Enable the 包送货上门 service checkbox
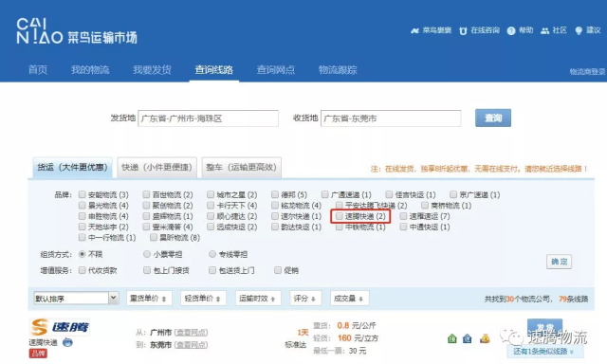607x364 pixels. click(x=212, y=270)
